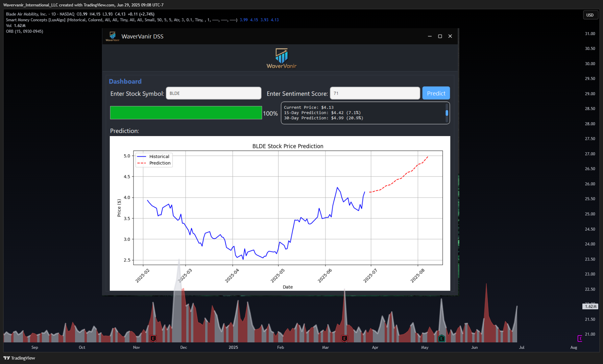
Task: Click the prediction results scrollbar thumb
Action: point(447,113)
